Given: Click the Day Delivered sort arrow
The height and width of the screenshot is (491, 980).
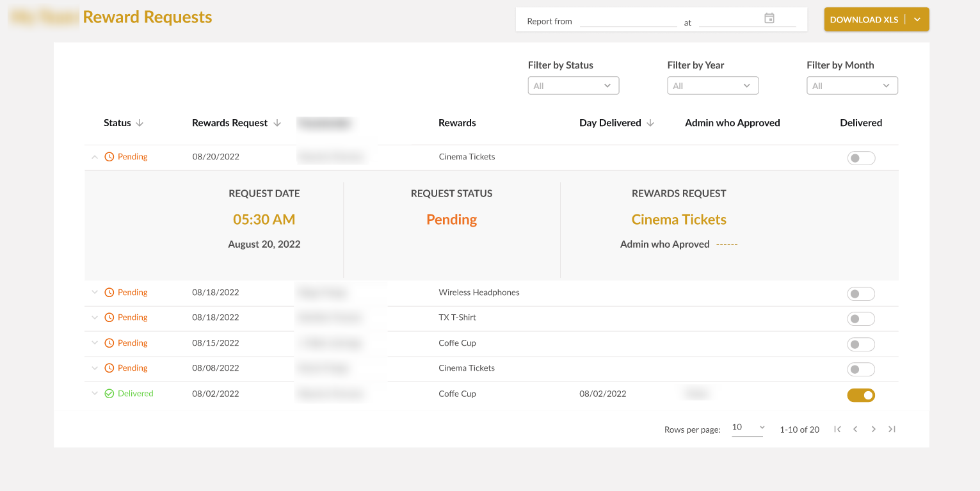Looking at the screenshot, I should (650, 123).
